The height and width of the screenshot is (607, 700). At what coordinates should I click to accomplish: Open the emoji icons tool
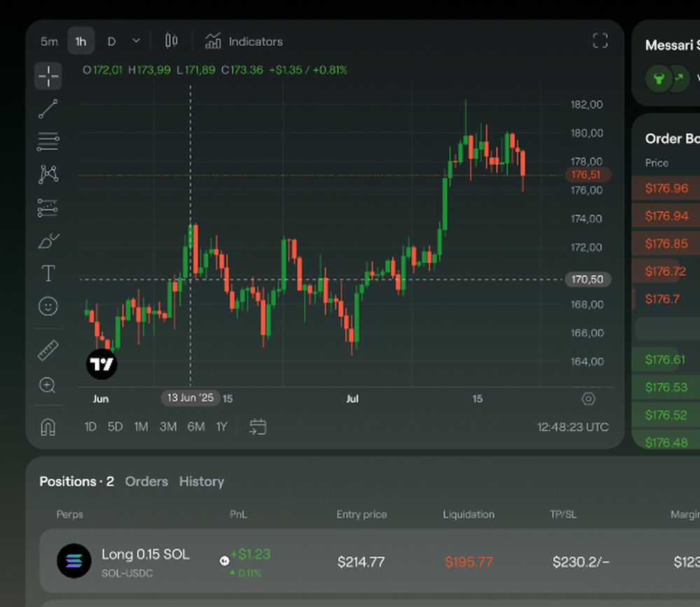[x=48, y=307]
